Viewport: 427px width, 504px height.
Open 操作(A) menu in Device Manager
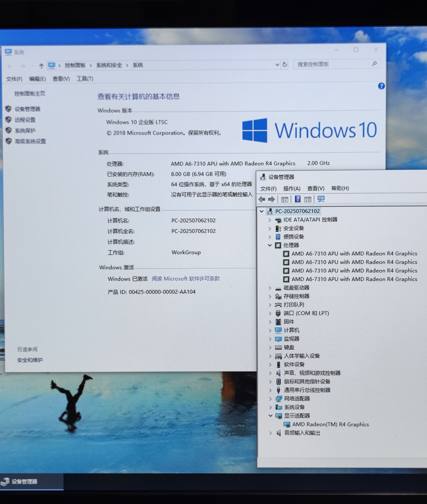tap(292, 188)
